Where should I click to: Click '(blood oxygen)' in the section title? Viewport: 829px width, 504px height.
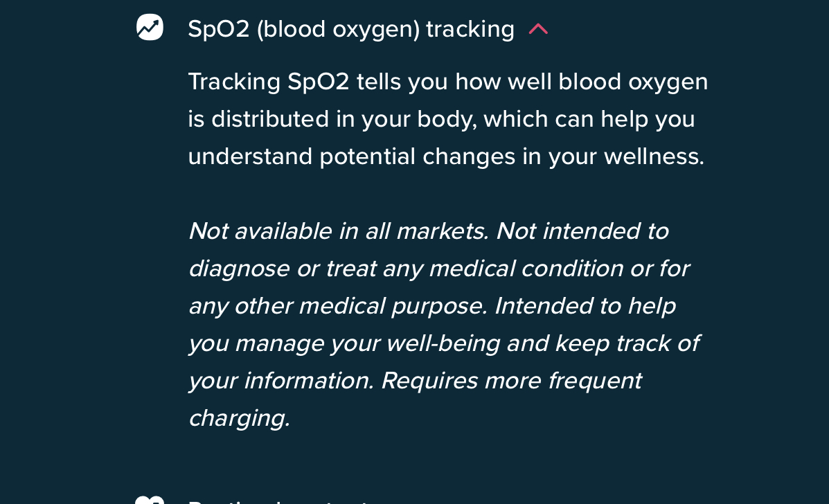[338, 29]
